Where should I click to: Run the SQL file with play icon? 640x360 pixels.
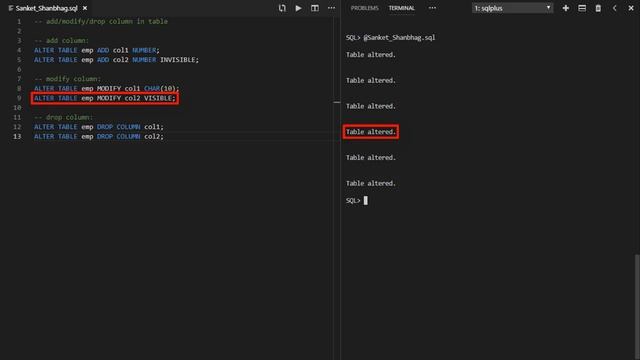(x=298, y=8)
